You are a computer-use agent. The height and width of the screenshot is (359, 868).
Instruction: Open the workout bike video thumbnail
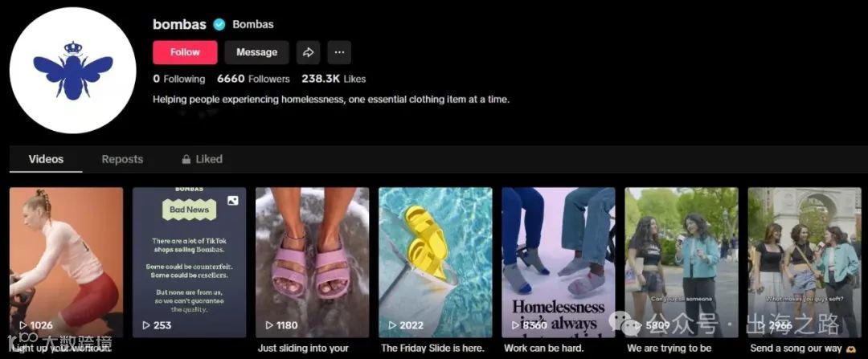point(67,262)
